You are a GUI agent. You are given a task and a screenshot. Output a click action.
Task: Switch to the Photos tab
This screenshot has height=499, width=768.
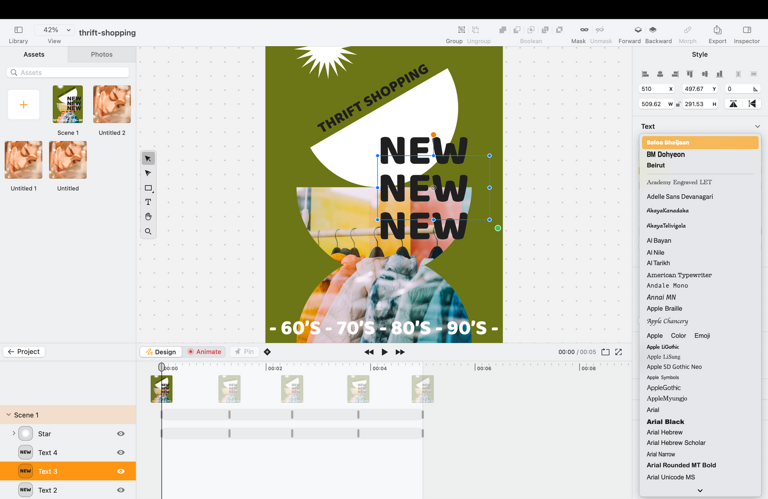(x=101, y=54)
